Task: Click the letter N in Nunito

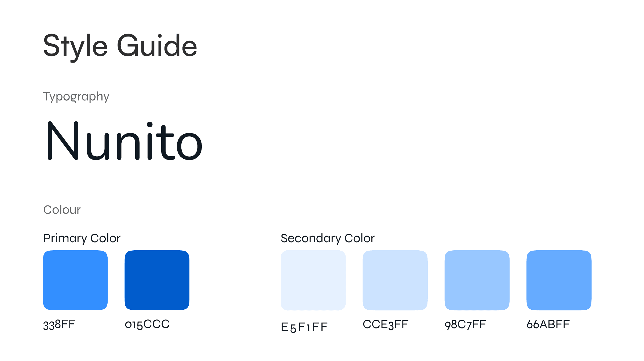Action: [63, 141]
